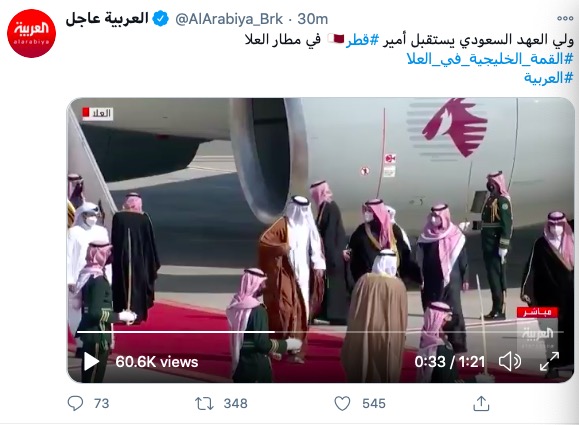This screenshot has width=579, height=425.
Task: Reply to the tweet via comment icon
Action: pos(75,403)
